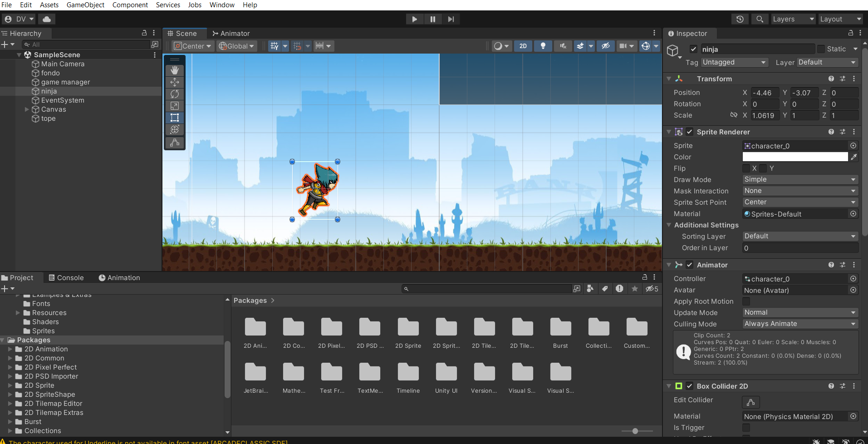Pick sprite with object selector circle
Viewport: 868px width, 444px height.
pyautogui.click(x=853, y=146)
